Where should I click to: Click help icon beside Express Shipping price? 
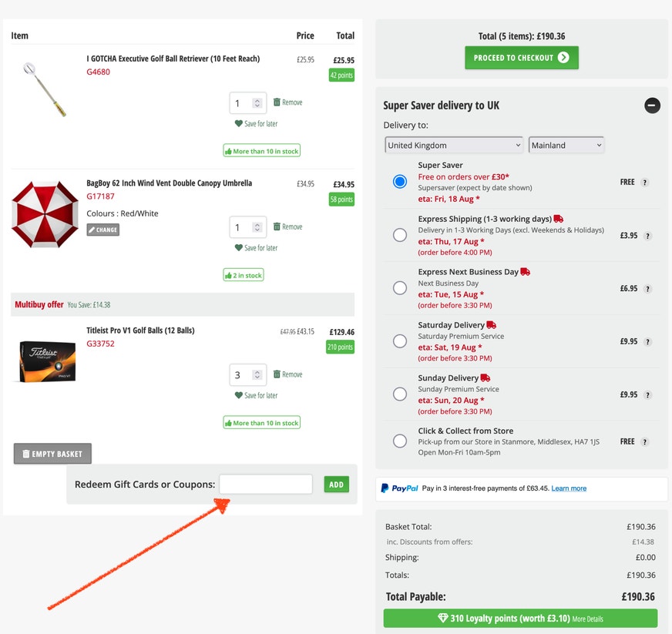647,236
